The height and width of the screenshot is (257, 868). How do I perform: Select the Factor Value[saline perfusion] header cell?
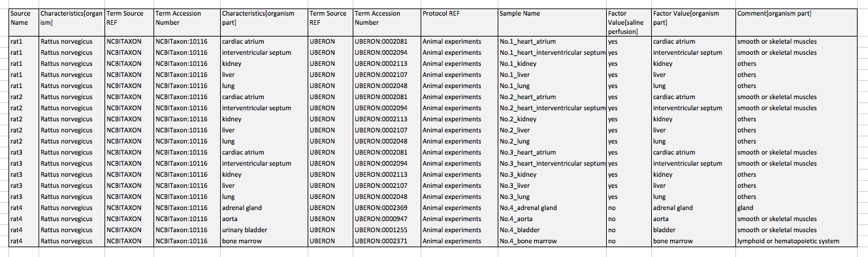pyautogui.click(x=628, y=22)
